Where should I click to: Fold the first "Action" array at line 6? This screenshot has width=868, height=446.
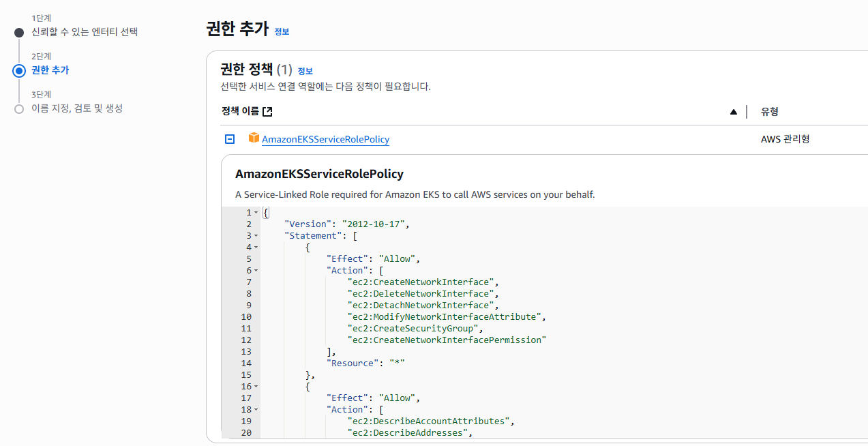pos(256,271)
